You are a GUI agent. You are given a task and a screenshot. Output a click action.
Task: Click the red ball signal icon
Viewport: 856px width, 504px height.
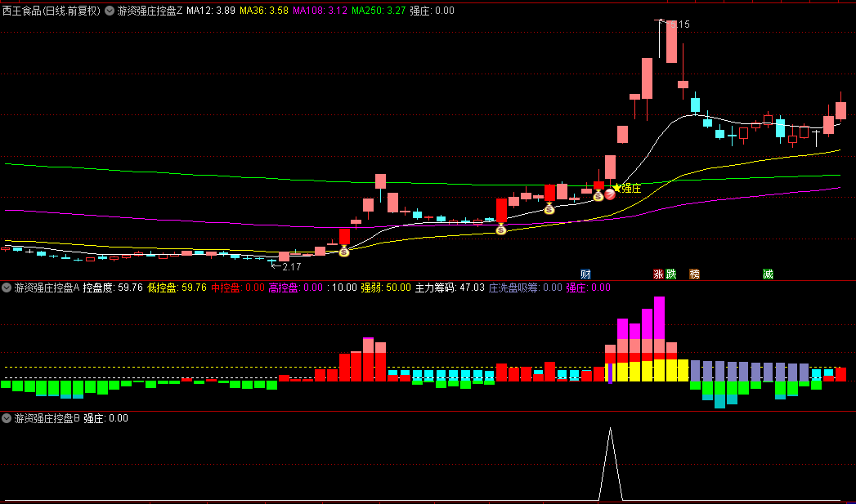[610, 194]
